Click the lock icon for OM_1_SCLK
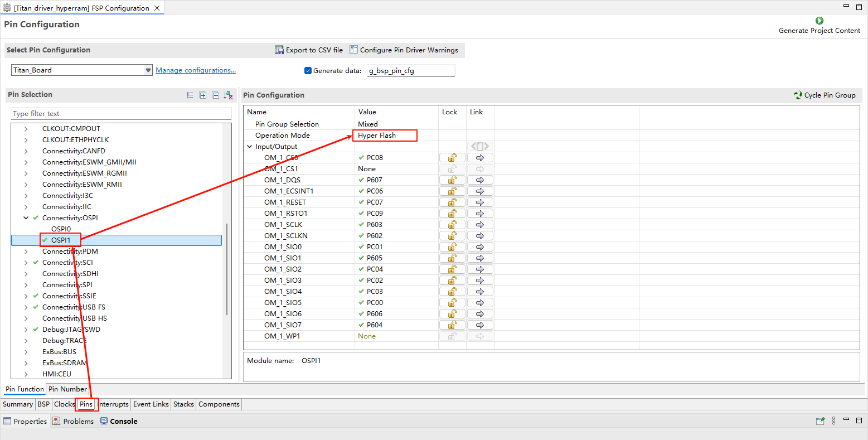The image size is (868, 440). pyautogui.click(x=452, y=225)
